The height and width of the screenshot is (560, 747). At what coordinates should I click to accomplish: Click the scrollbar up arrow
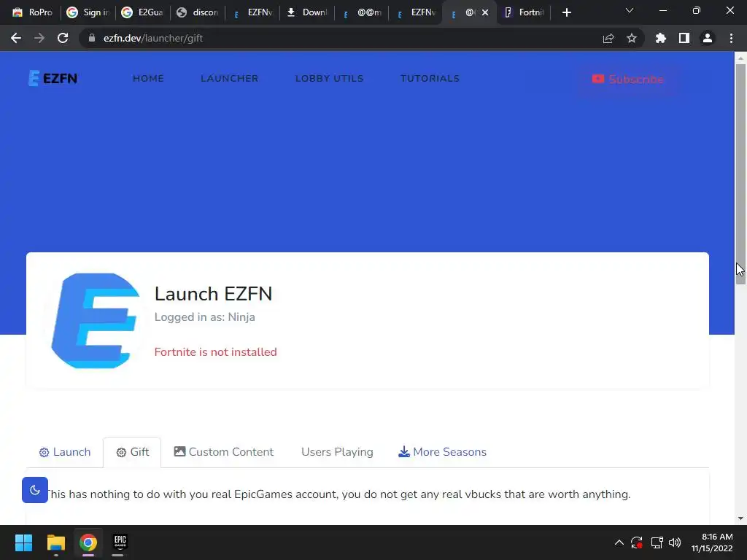740,58
